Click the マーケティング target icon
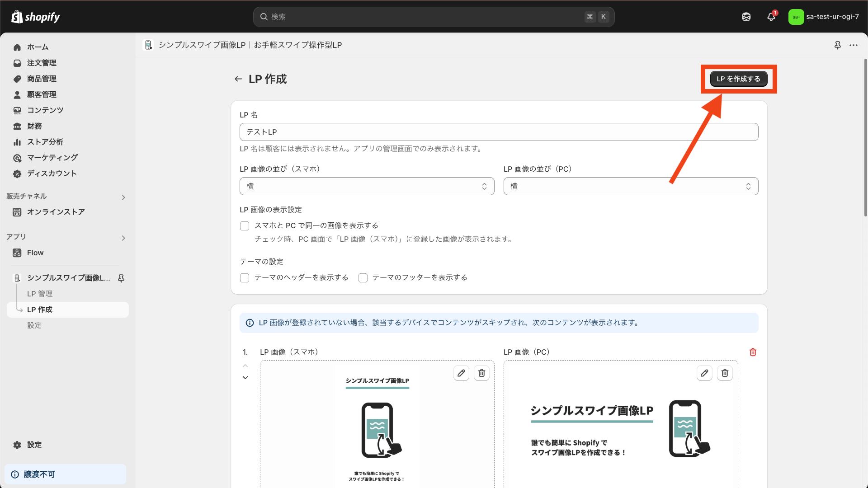This screenshot has height=488, width=868. 17,158
